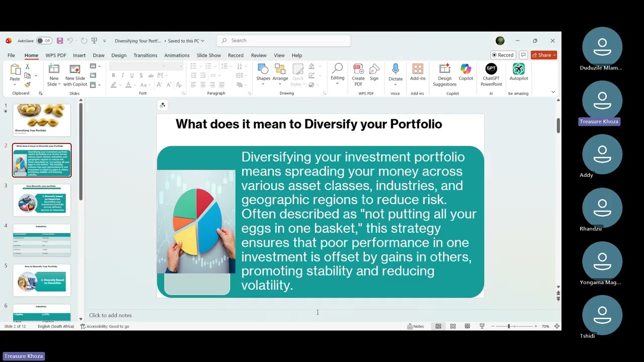This screenshot has height=362, width=644.
Task: Click the Redo icon
Action: click(x=84, y=41)
